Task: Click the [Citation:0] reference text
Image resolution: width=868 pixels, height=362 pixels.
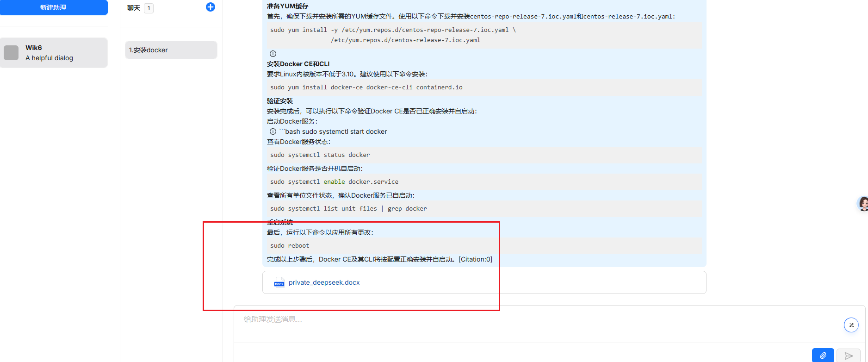Action: click(475, 259)
